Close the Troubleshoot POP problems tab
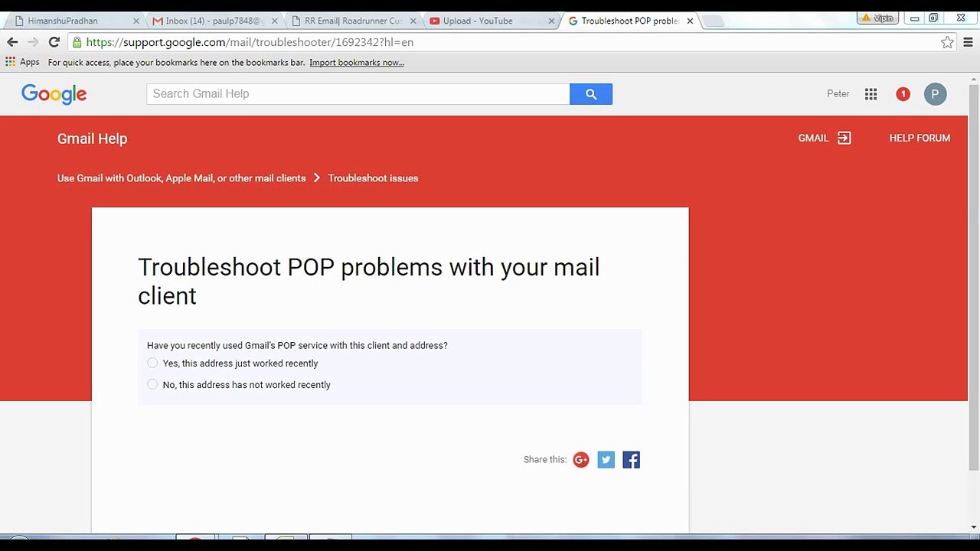 [x=690, y=21]
